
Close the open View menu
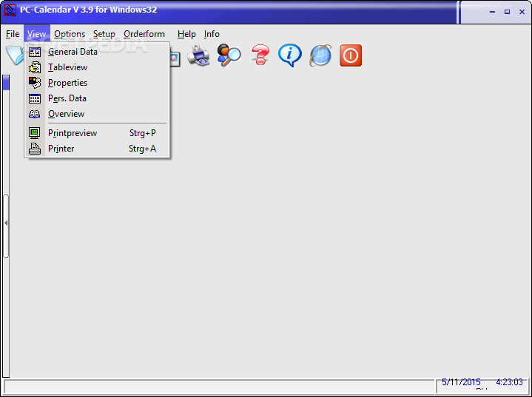click(x=37, y=34)
